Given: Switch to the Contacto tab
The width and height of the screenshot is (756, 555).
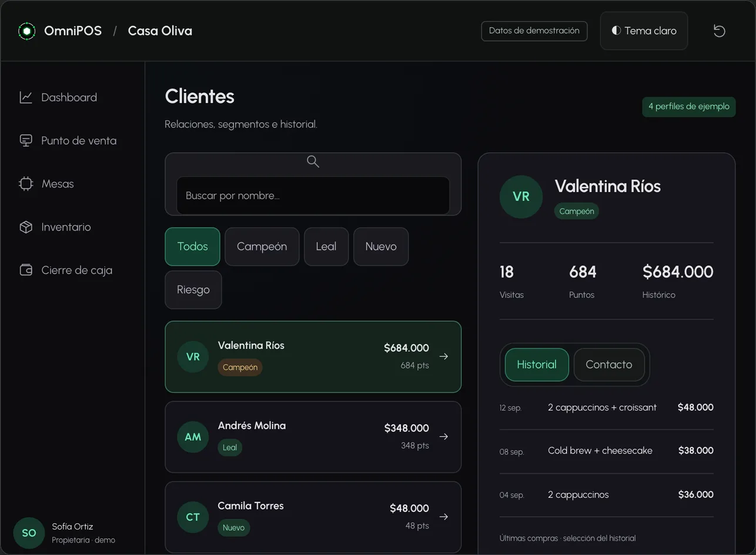Looking at the screenshot, I should pyautogui.click(x=609, y=365).
